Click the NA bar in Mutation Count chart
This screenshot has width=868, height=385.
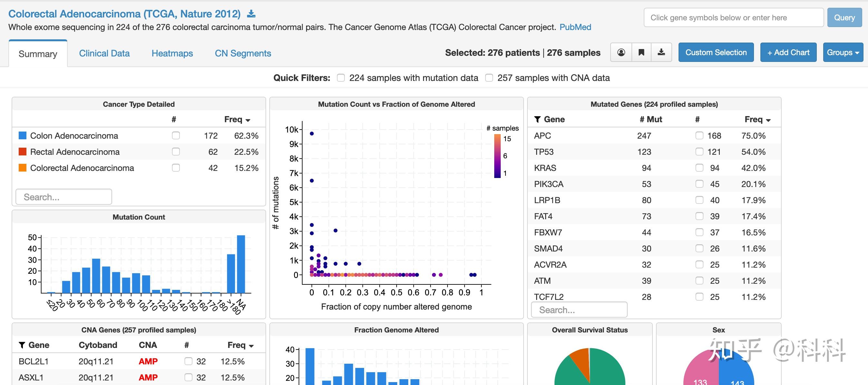pos(241,264)
